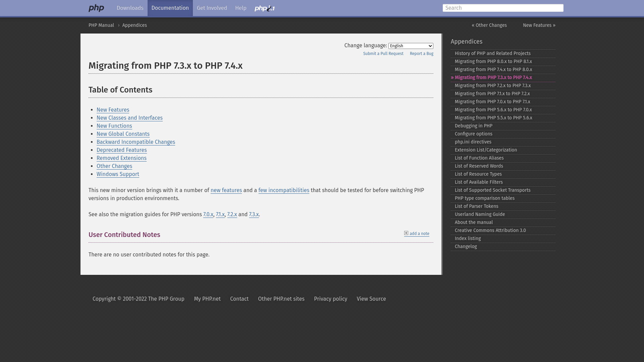The height and width of the screenshot is (362, 644).
Task: Open Appendices sidebar heading
Action: [467, 42]
